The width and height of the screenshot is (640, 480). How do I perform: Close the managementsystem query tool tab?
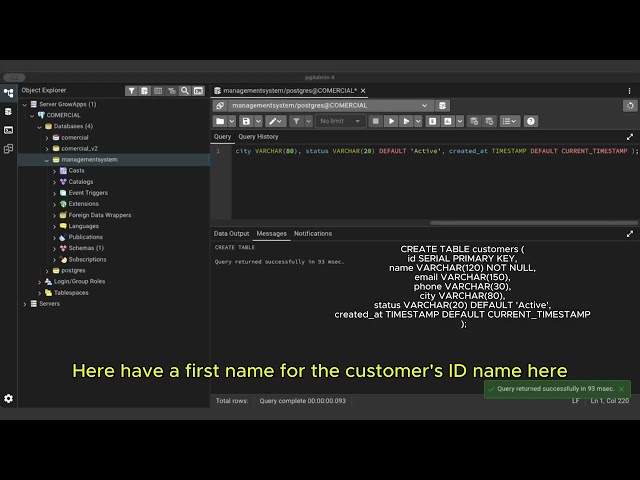[363, 91]
